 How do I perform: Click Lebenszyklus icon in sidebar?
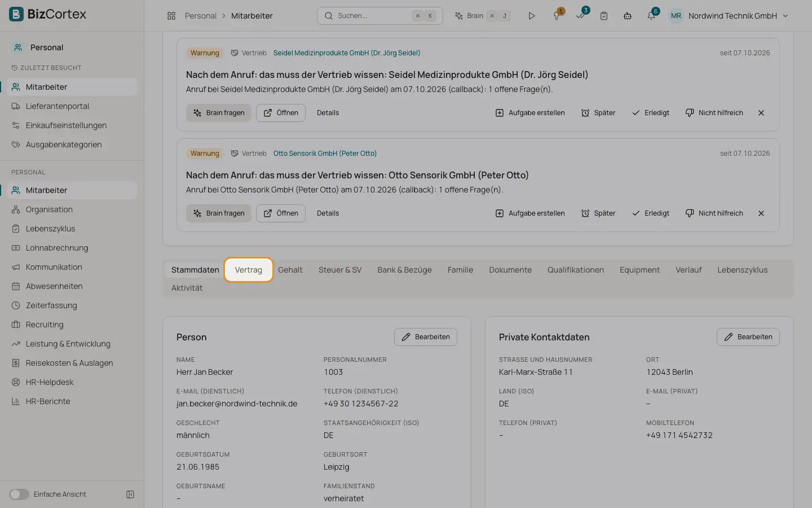coord(16,229)
